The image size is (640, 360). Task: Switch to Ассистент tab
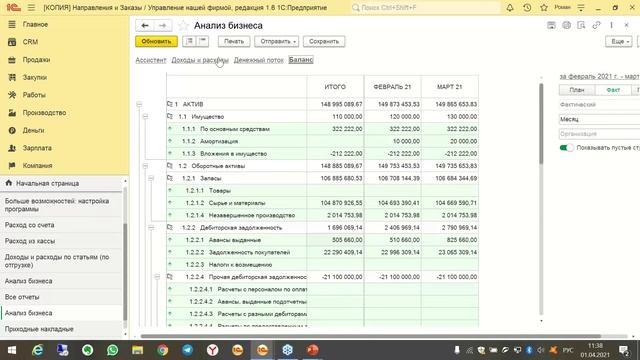151,60
